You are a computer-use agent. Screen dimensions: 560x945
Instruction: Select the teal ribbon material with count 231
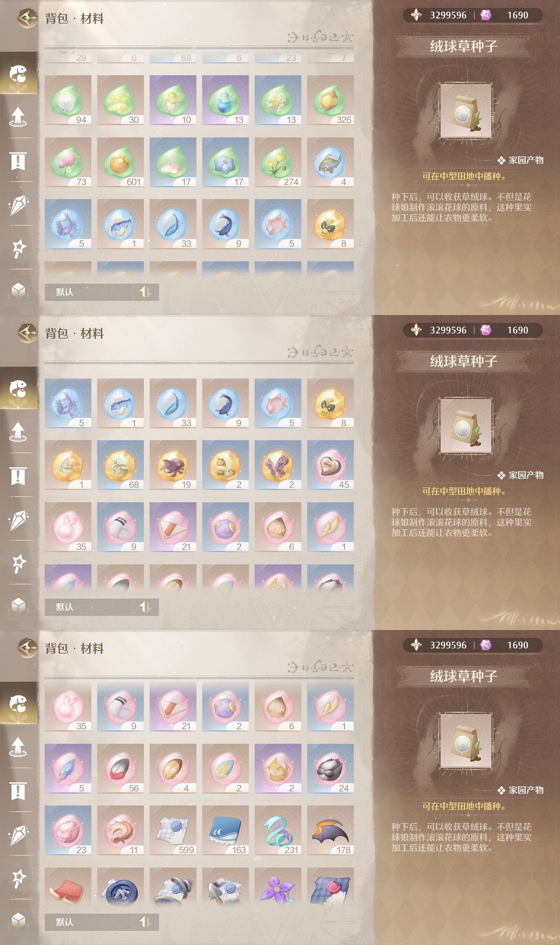[x=278, y=830]
